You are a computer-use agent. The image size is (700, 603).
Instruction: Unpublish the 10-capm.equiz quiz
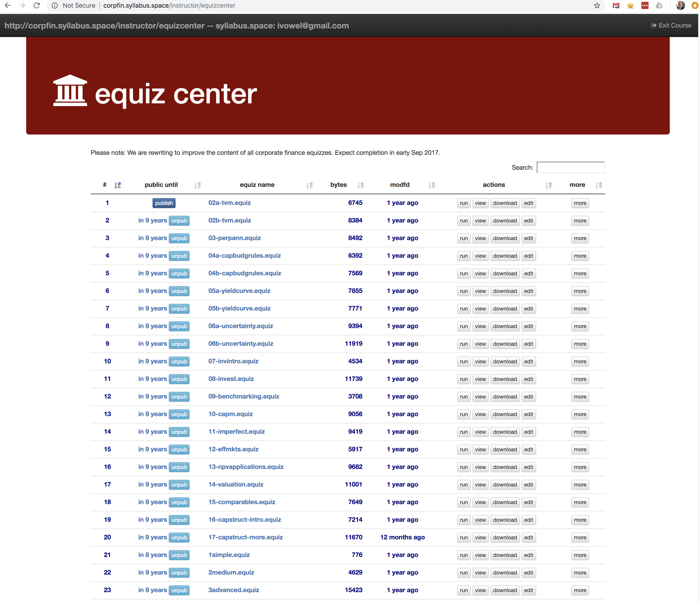point(179,414)
